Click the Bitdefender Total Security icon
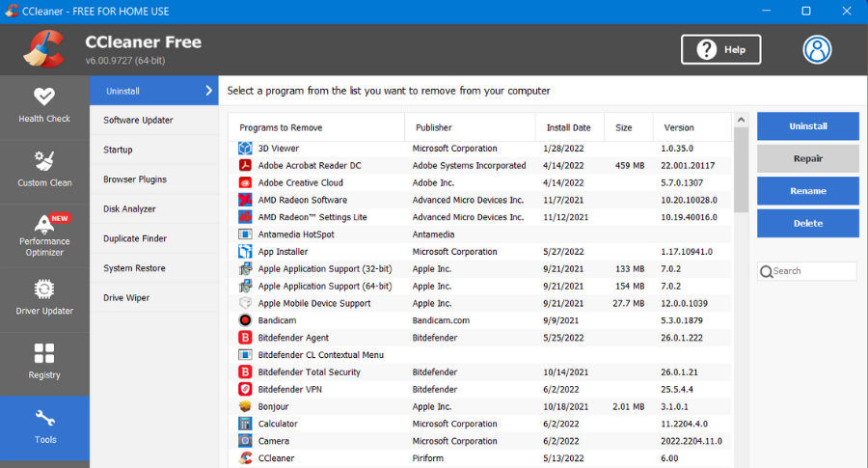This screenshot has height=468, width=868. [x=245, y=372]
